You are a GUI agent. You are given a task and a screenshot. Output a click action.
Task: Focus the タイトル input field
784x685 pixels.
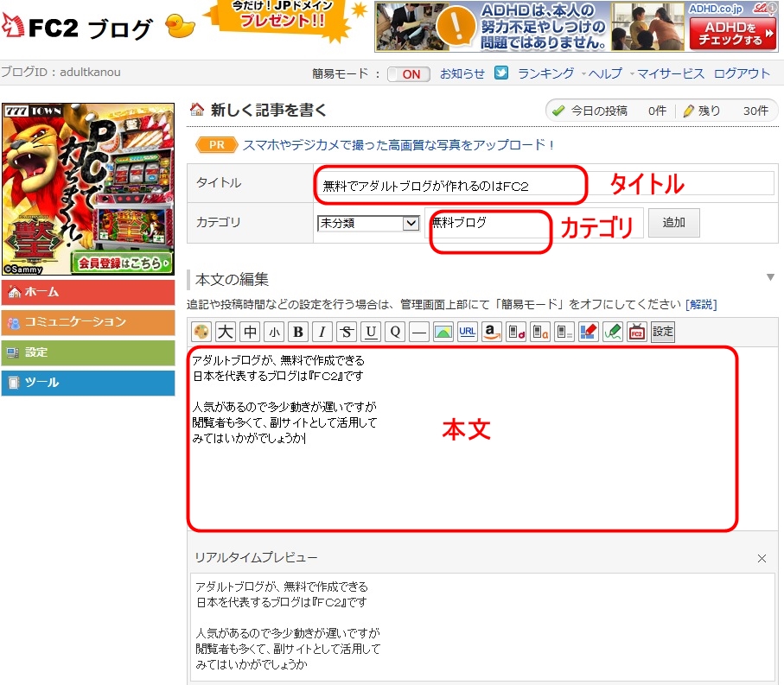(544, 183)
